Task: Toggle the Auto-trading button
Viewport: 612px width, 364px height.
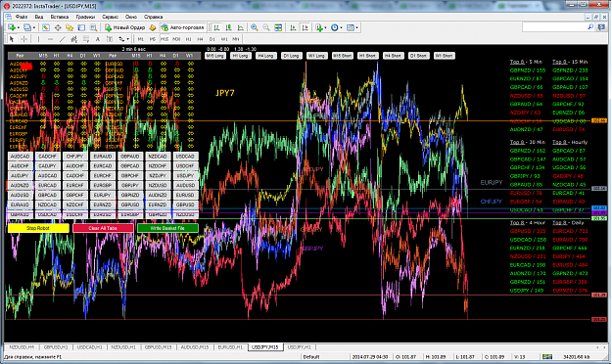Action: click(x=183, y=27)
